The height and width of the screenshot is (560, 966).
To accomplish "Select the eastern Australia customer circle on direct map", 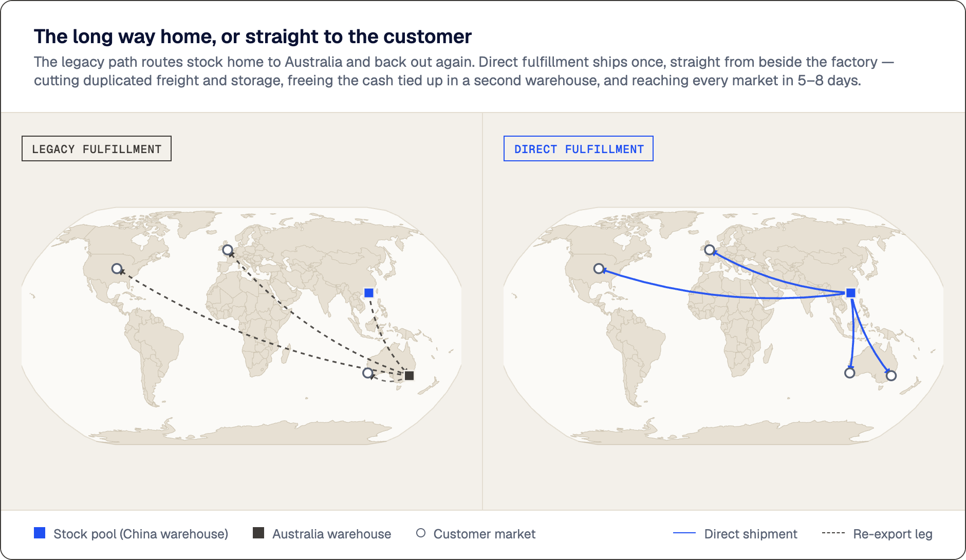I will coord(891,376).
